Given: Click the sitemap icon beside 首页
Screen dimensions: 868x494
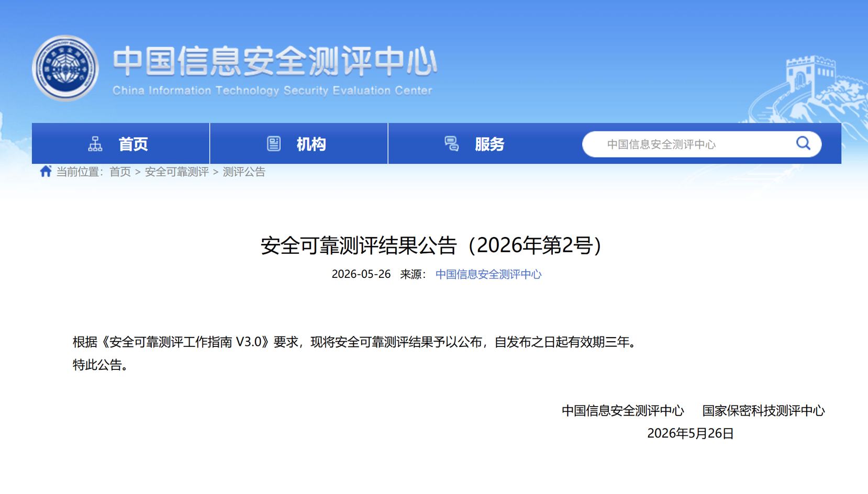Looking at the screenshot, I should tap(95, 144).
